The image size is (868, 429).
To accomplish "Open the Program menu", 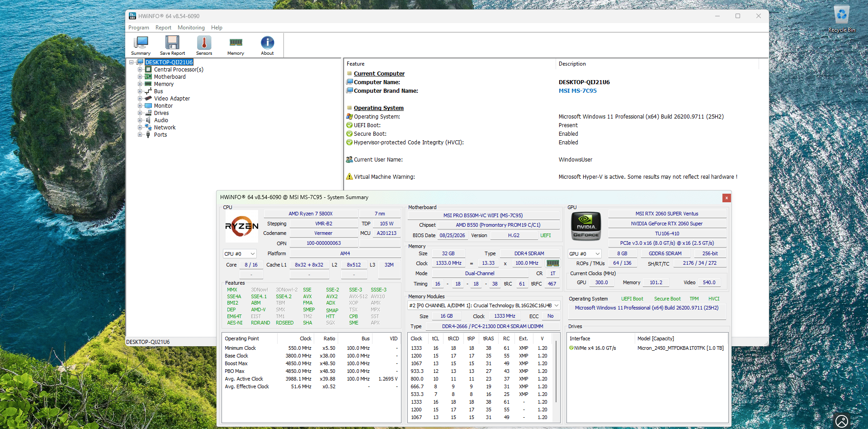I will 138,28.
